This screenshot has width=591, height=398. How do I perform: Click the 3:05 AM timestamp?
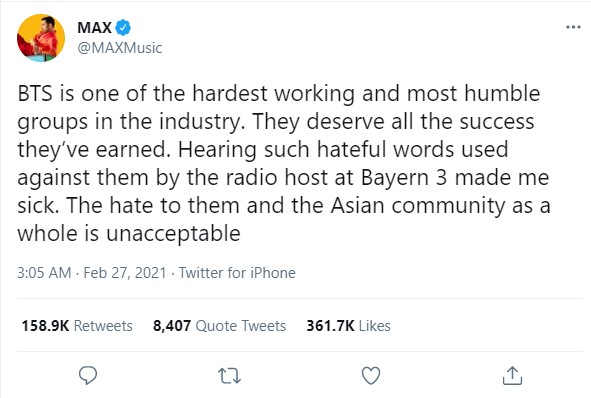click(x=44, y=273)
